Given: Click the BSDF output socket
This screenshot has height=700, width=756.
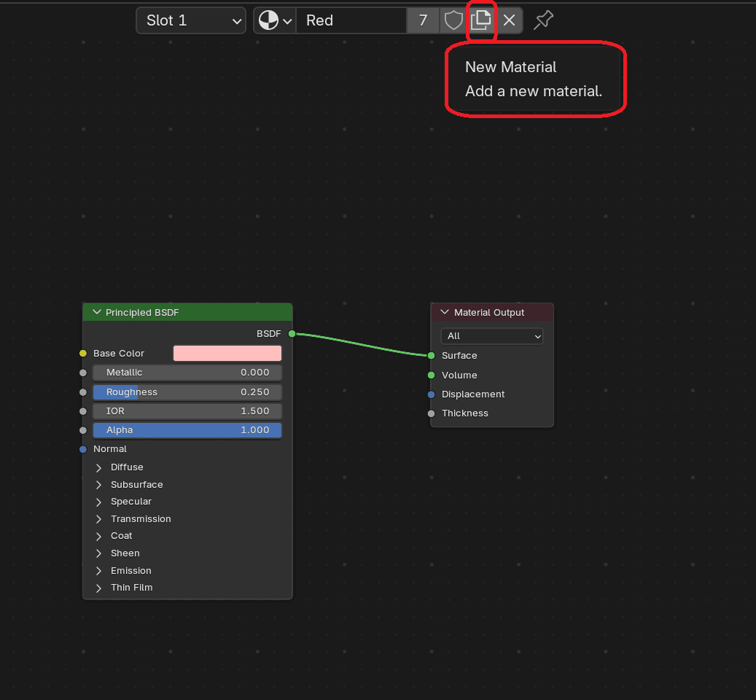Looking at the screenshot, I should (292, 334).
